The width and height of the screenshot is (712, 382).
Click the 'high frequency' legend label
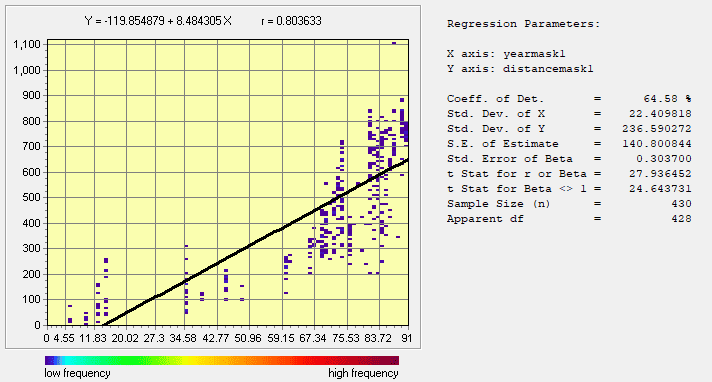click(363, 373)
